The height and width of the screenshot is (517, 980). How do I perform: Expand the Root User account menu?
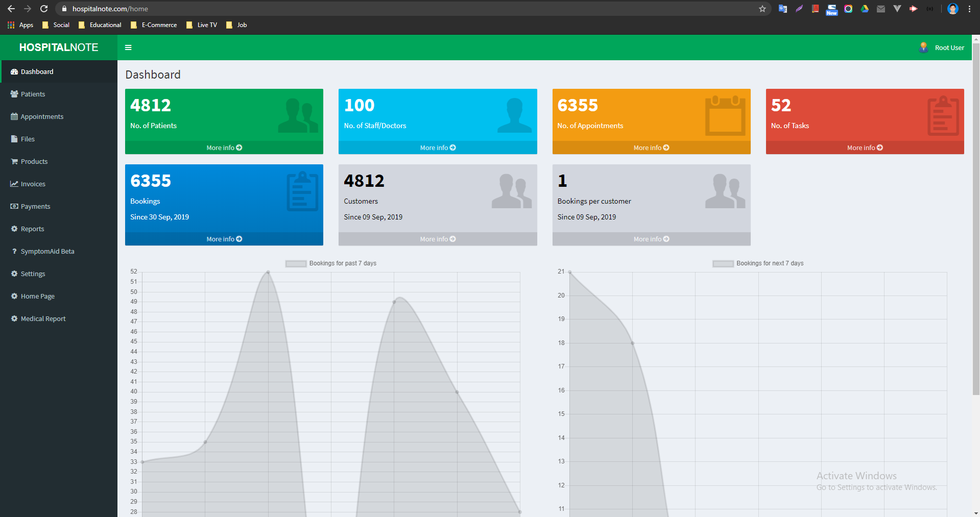[942, 47]
